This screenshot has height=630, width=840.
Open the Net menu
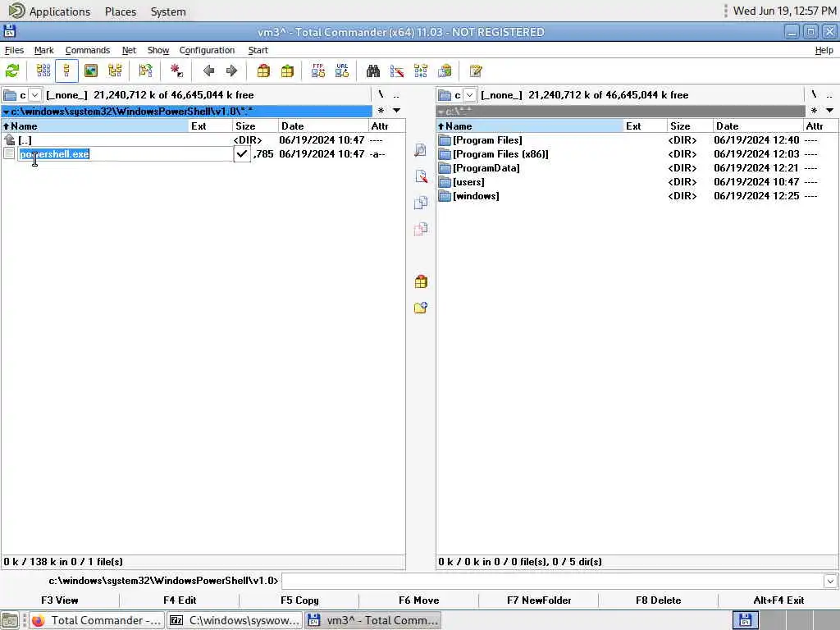[x=129, y=50]
